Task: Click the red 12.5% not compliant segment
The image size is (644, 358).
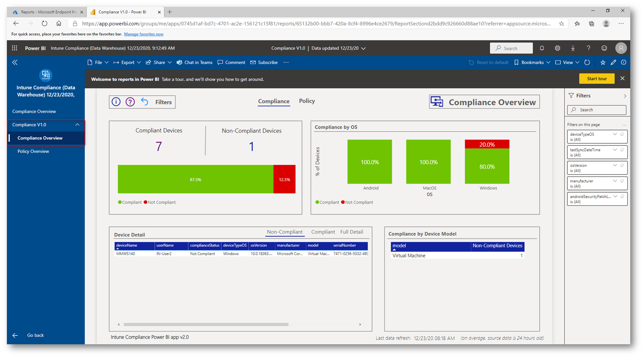Action: coord(284,179)
